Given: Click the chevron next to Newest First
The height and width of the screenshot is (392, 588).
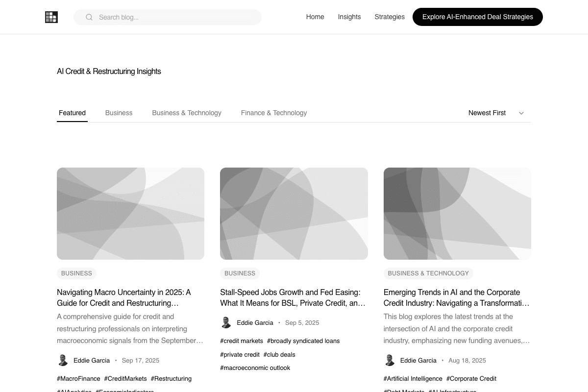Looking at the screenshot, I should pos(521,113).
